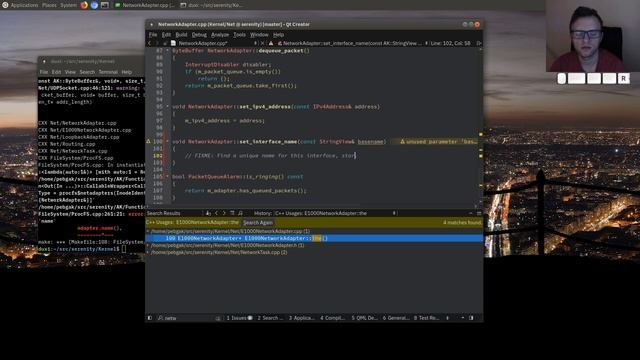Open the Places menu in the top panel
Image resolution: width=640 pixels, height=360 pixels.
49,5
